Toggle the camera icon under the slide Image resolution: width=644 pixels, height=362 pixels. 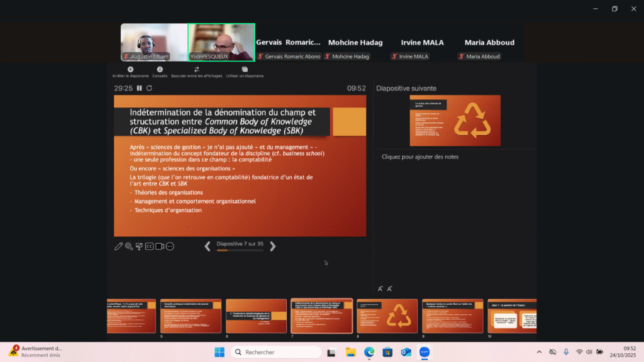160,246
